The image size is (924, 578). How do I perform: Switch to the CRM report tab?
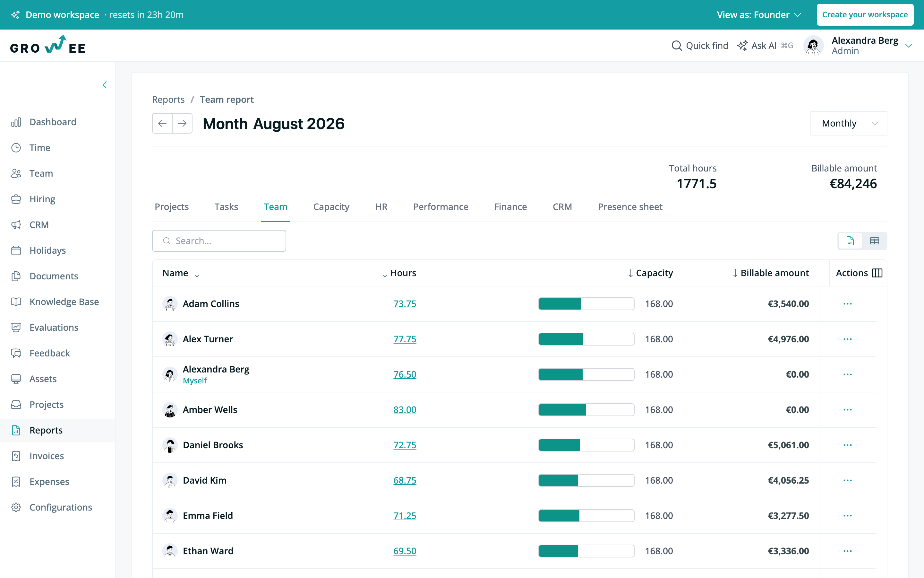click(x=562, y=207)
